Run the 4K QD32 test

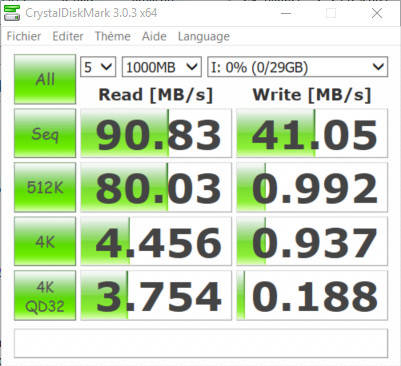tap(45, 296)
